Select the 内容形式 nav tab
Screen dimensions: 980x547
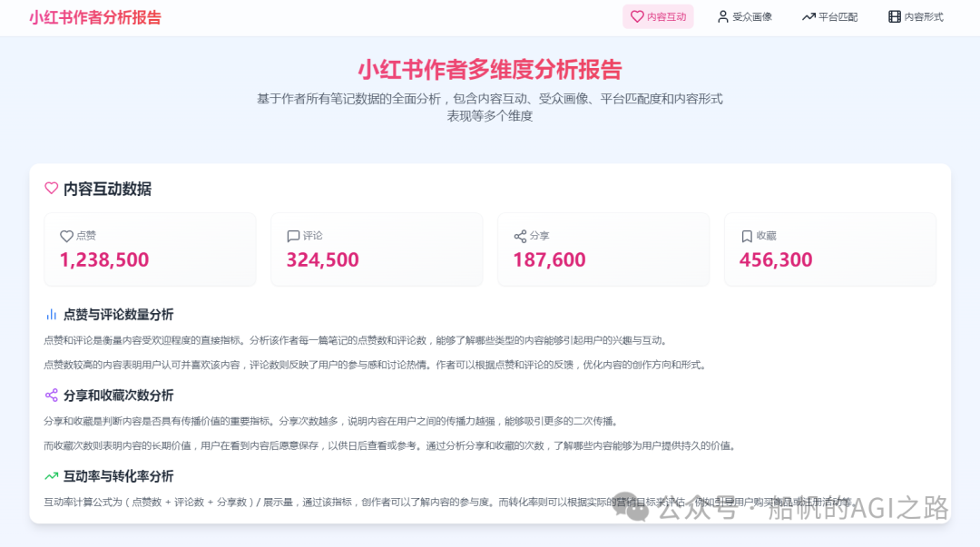[916, 17]
